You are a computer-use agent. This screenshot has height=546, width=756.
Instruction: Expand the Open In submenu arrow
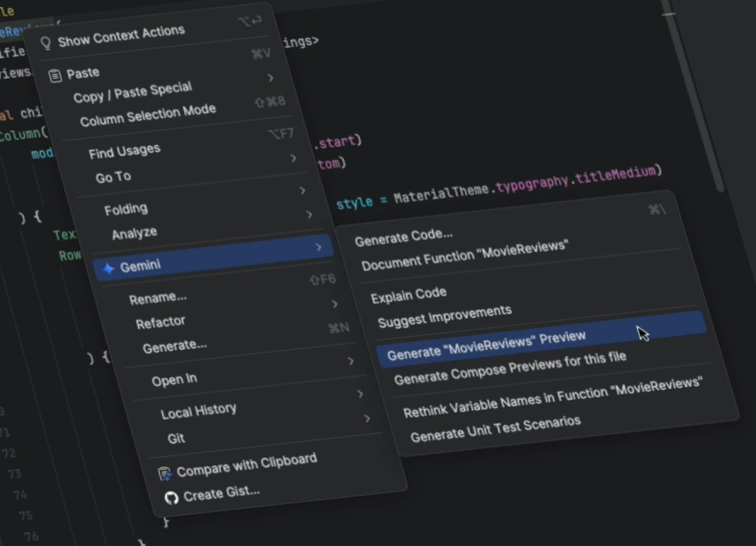coord(351,361)
